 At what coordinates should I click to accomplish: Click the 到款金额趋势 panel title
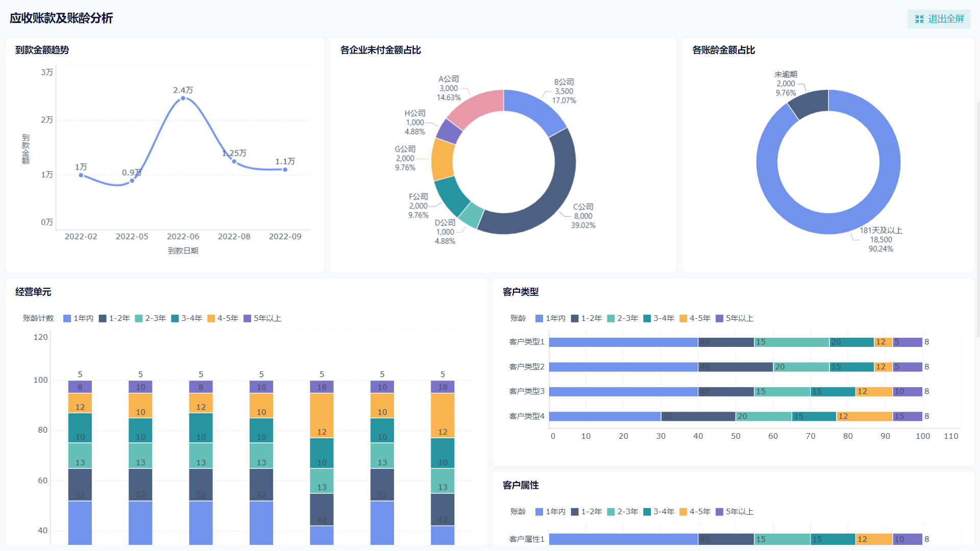coord(42,50)
